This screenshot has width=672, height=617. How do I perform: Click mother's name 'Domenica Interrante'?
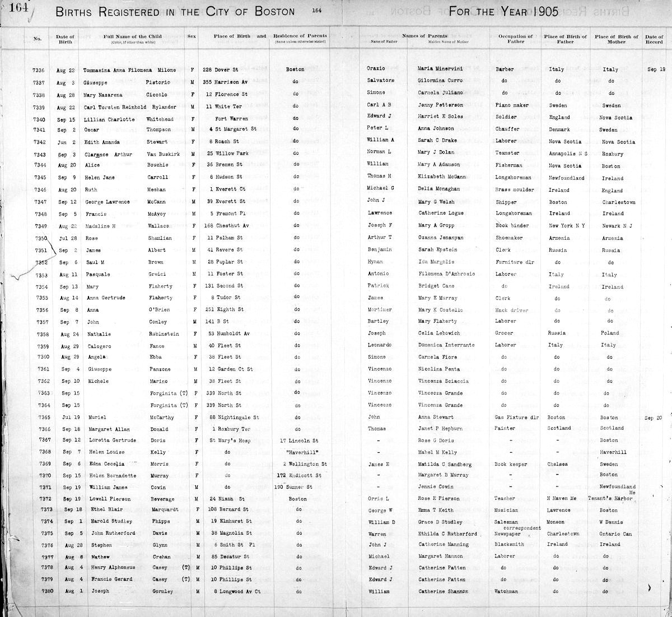pyautogui.click(x=446, y=345)
